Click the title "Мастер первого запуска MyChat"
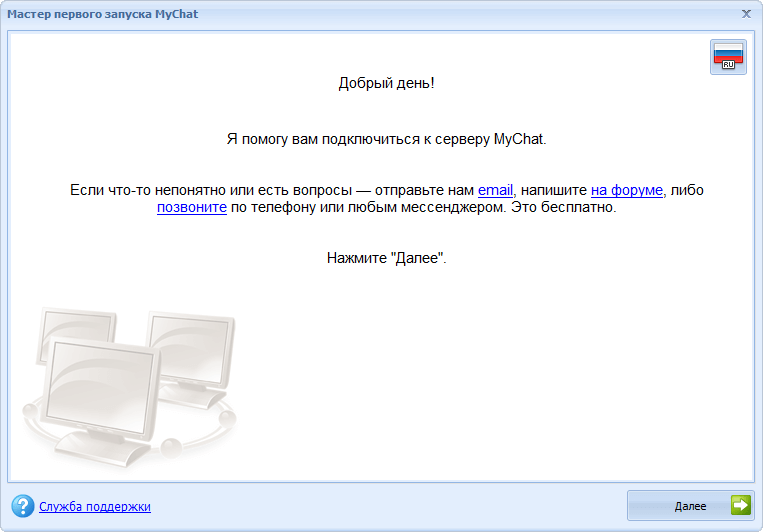This screenshot has width=763, height=532. pos(103,14)
